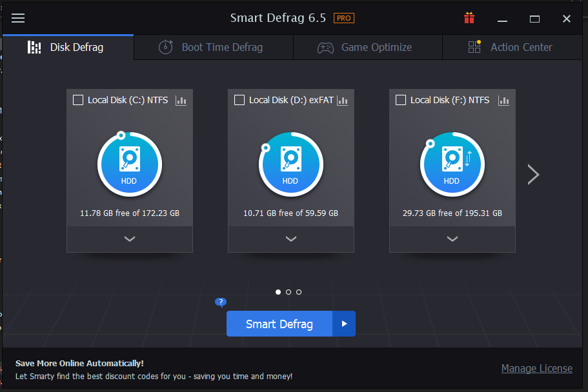Click the 'Local Disk (D:) exFAT' label
Image resolution: width=588 pixels, height=392 pixels.
[x=291, y=100]
